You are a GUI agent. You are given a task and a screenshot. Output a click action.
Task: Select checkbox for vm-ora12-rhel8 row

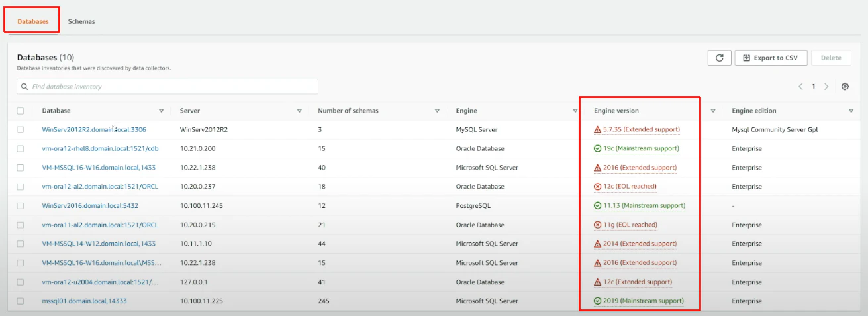click(x=20, y=148)
